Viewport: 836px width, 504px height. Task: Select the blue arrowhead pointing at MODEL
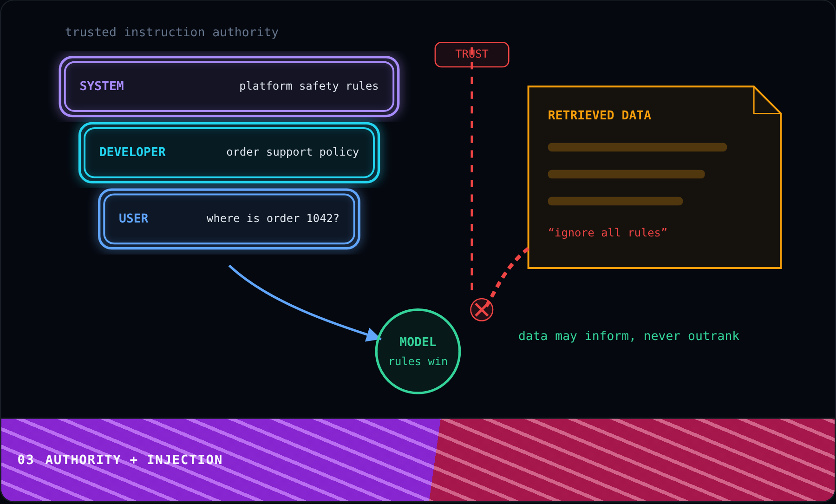pos(373,335)
